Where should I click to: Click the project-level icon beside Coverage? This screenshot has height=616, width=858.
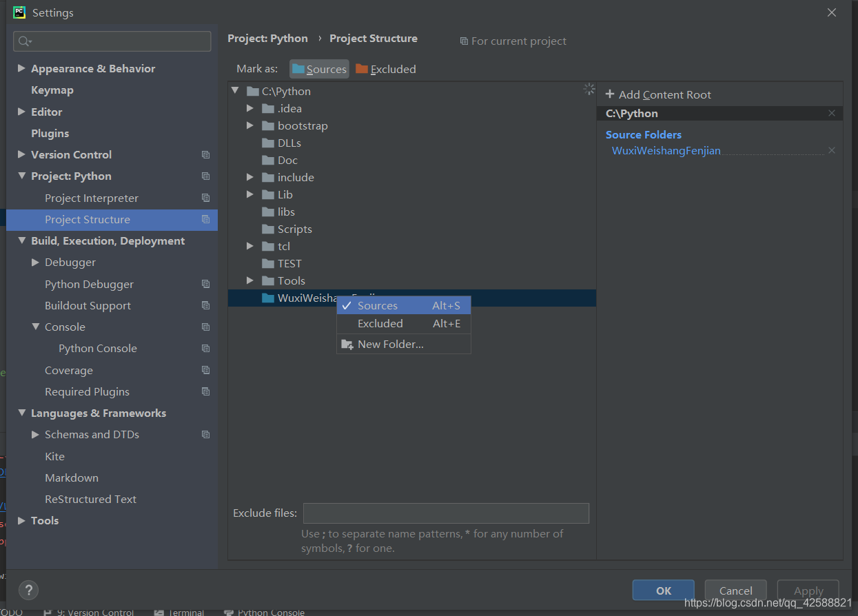pos(205,370)
